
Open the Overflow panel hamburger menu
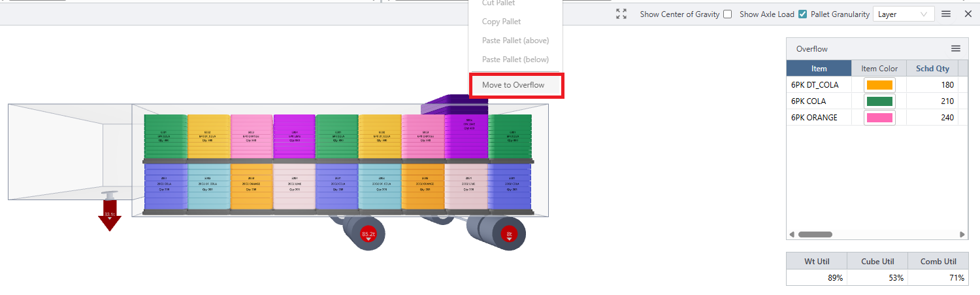tap(955, 48)
